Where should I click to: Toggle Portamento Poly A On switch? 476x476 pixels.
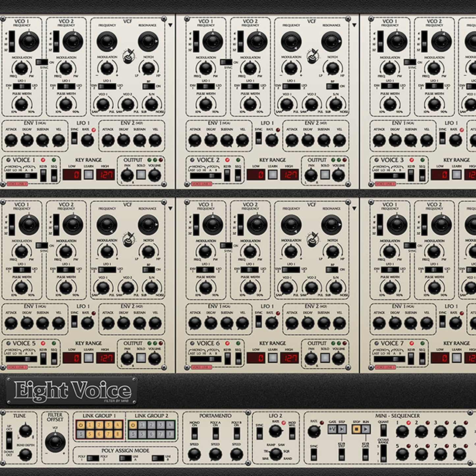(215, 434)
